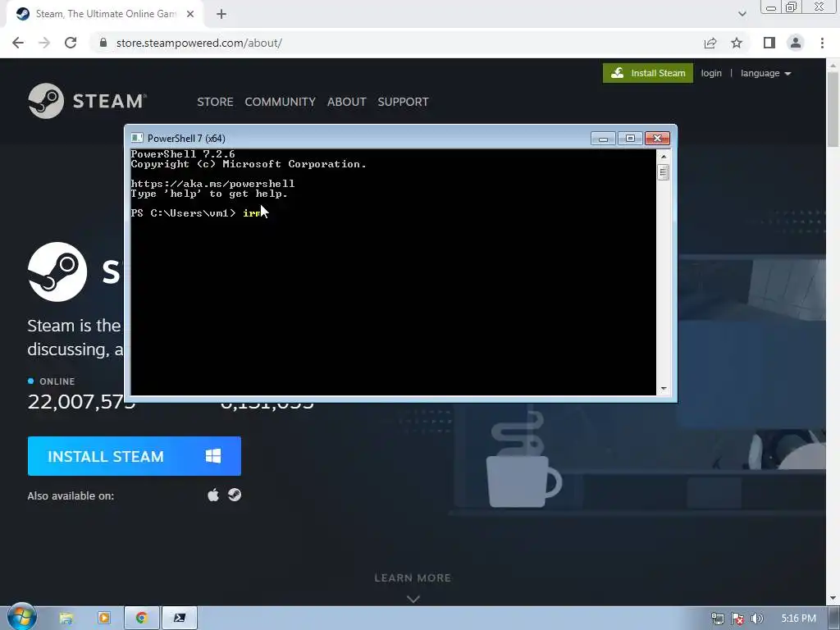The width and height of the screenshot is (840, 630).
Task: Click the address bar URL
Action: coord(199,43)
